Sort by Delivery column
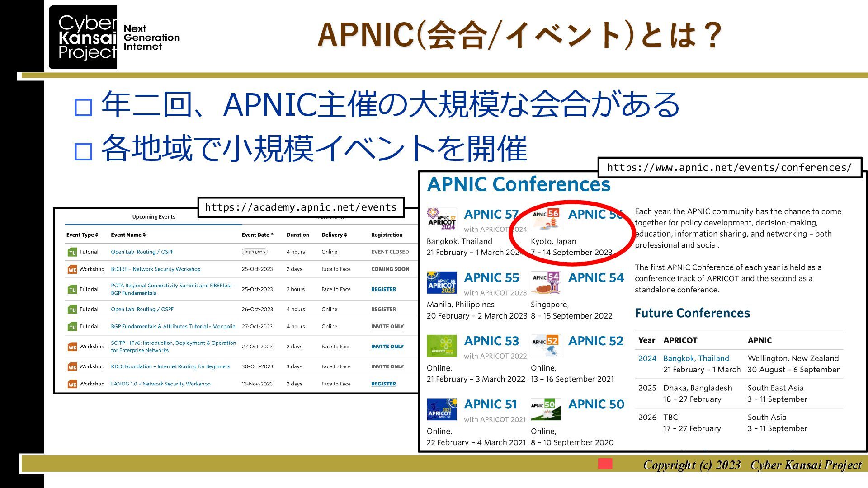 click(x=334, y=235)
